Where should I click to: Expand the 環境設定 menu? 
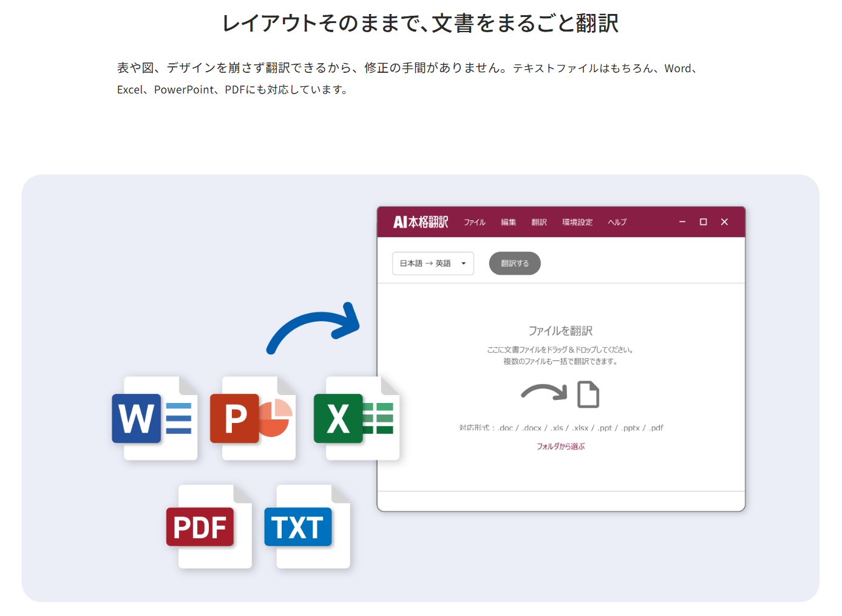click(x=577, y=222)
